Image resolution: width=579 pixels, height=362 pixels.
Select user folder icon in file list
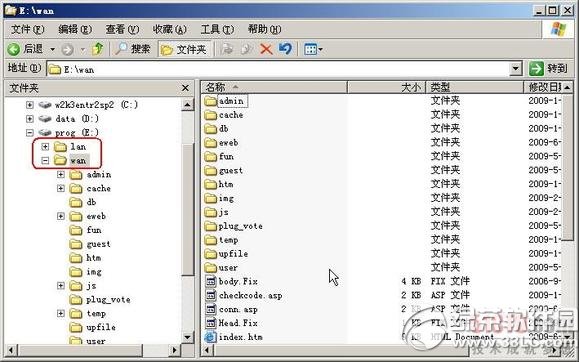click(x=210, y=268)
